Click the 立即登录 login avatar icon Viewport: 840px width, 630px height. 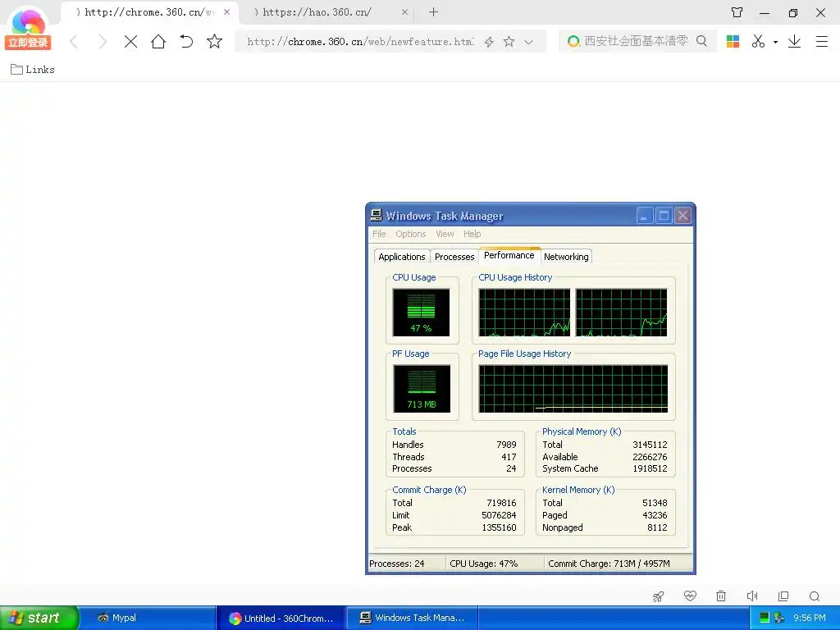(x=28, y=30)
